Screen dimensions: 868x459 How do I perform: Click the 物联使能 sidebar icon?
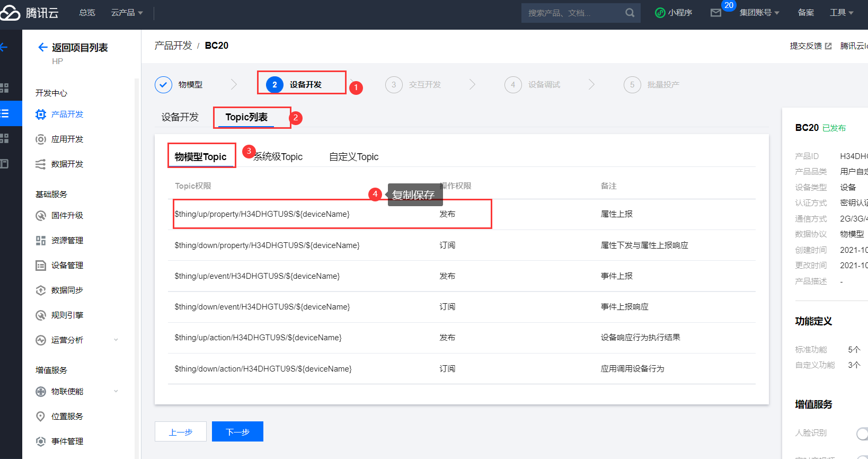pyautogui.click(x=41, y=391)
